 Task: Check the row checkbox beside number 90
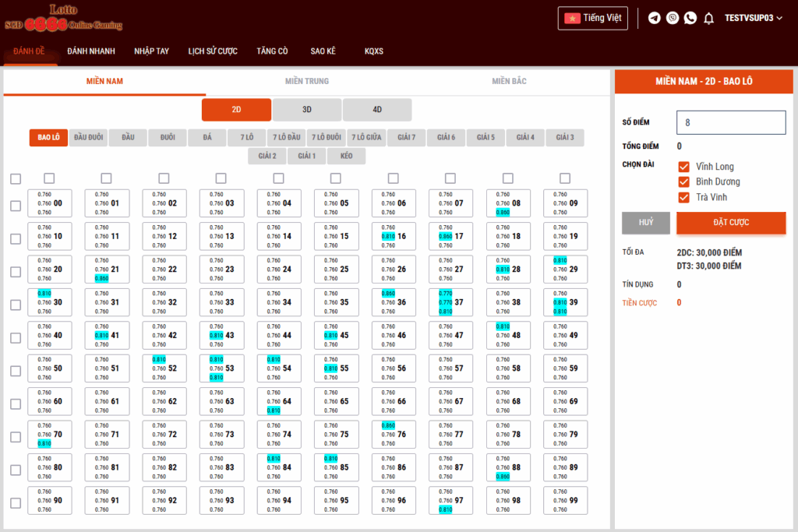pos(16,503)
